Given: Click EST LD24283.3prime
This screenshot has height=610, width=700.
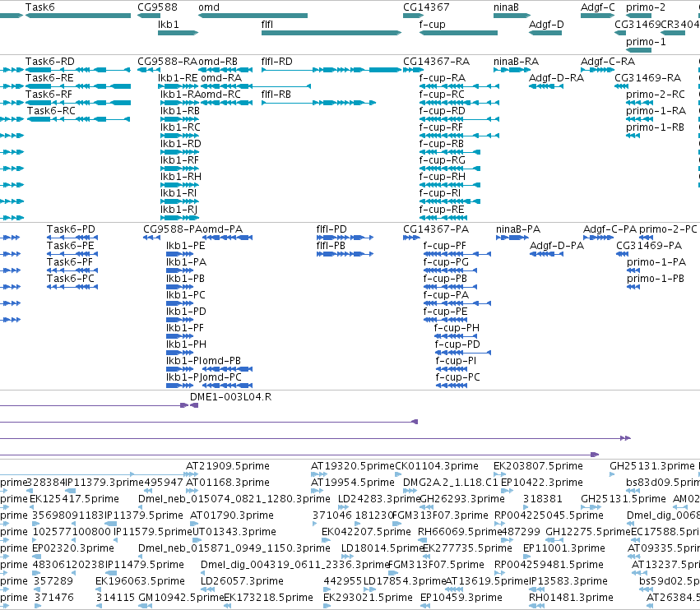Looking at the screenshot, I should coord(343,507).
